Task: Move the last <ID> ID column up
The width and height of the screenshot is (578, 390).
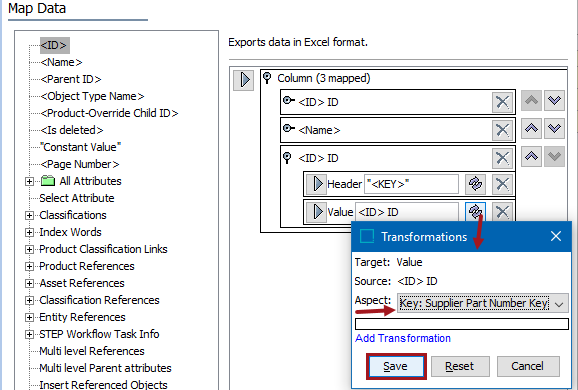Action: coord(531,156)
